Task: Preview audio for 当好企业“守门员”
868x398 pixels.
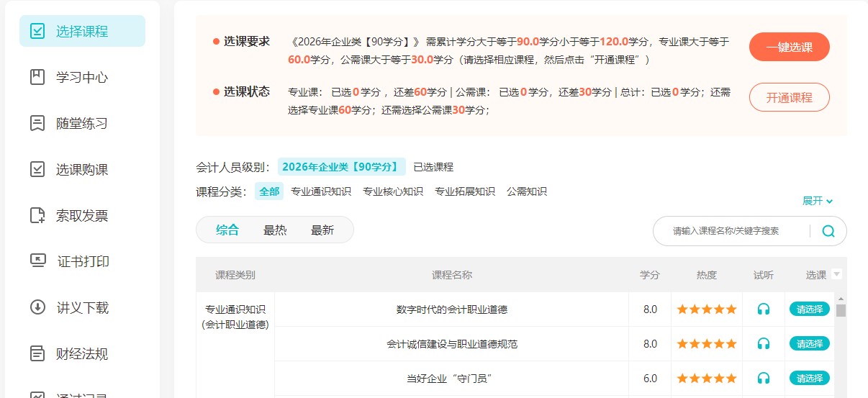Action: [764, 379]
